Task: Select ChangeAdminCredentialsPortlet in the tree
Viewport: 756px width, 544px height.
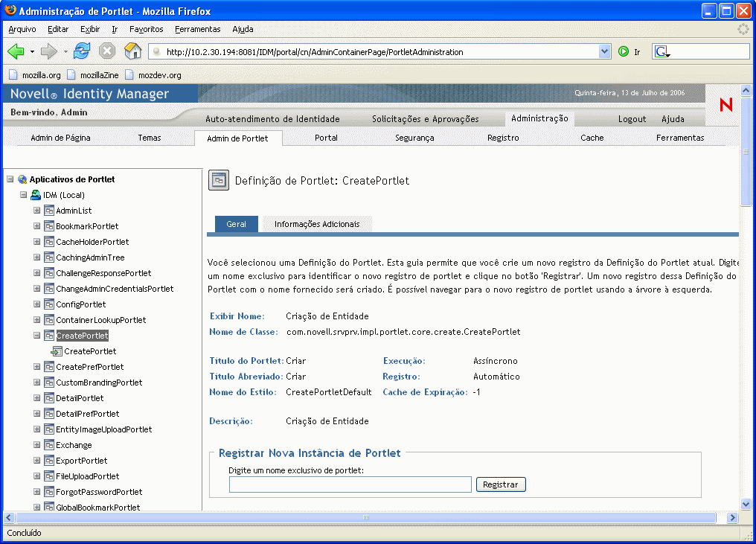Action: coord(115,289)
